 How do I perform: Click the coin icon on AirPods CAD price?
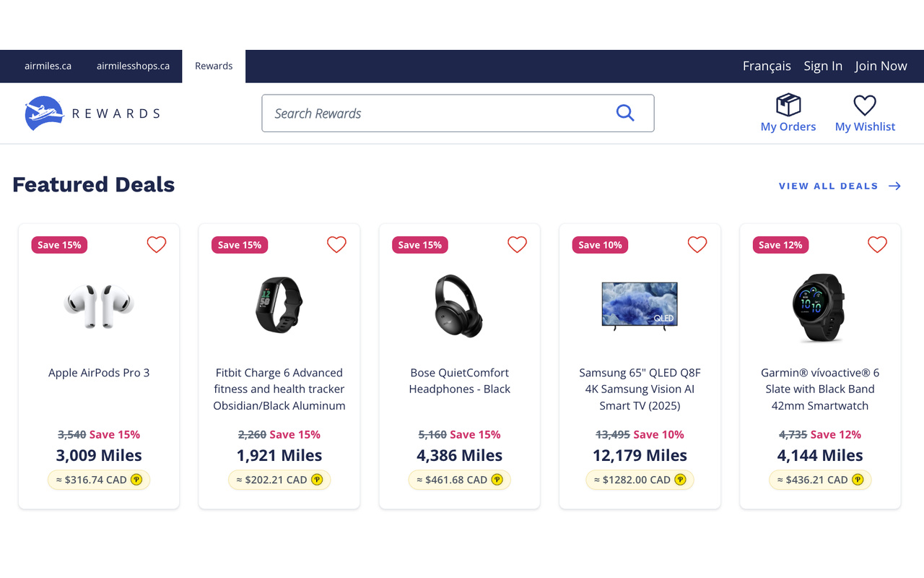[x=136, y=480]
